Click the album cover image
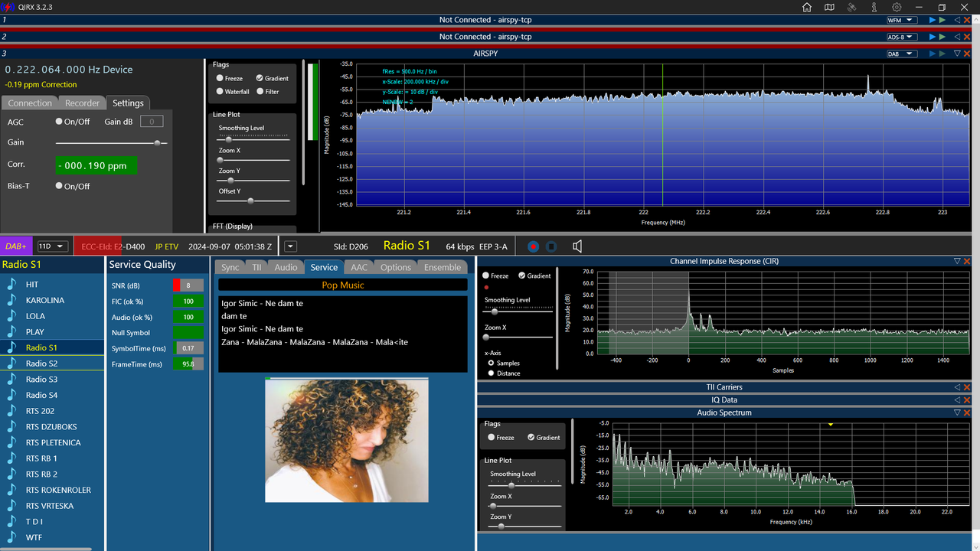The image size is (980, 551). 347,441
